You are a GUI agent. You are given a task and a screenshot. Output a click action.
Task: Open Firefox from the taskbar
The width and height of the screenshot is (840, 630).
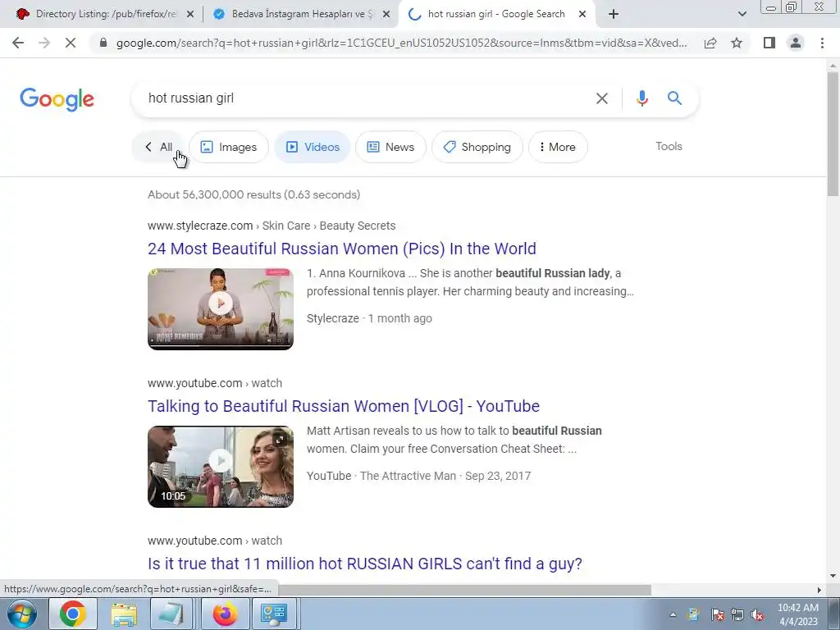[225, 614]
